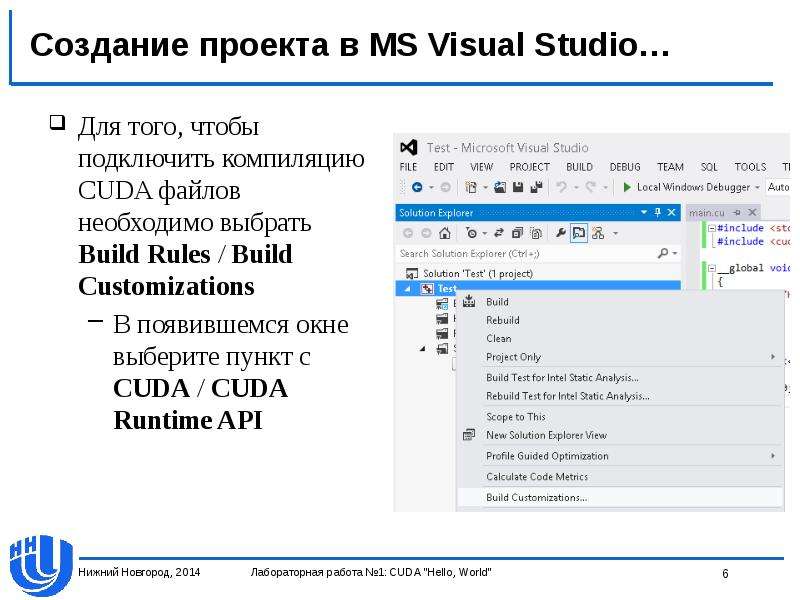This screenshot has height=600, width=800.
Task: Collapse the first #include code region
Action: (711, 228)
